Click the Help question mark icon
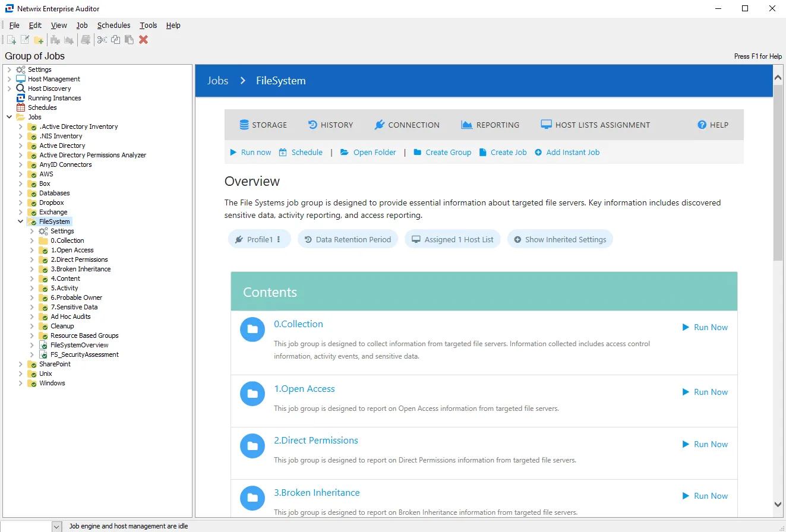Screen dimensions: 786x532 pos(702,125)
